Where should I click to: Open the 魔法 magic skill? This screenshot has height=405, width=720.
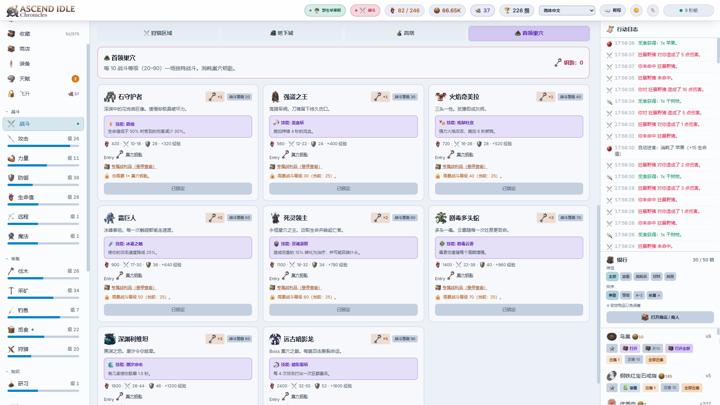[x=44, y=236]
